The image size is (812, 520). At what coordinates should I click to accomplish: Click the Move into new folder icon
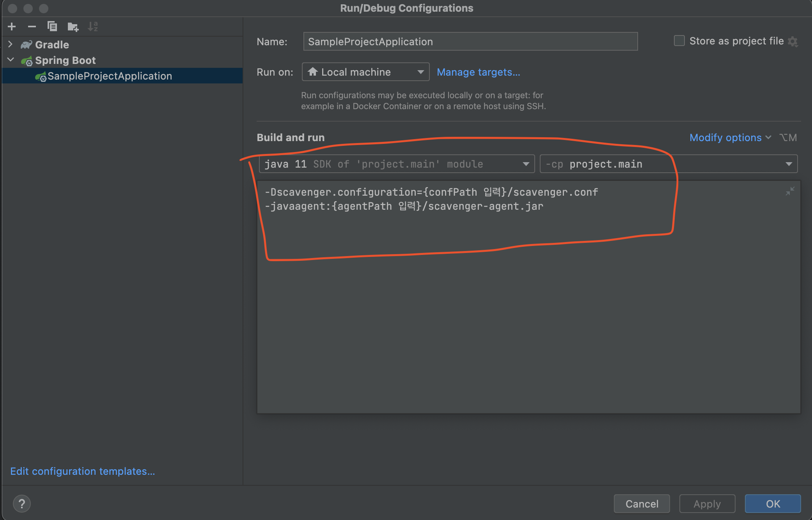pos(73,27)
